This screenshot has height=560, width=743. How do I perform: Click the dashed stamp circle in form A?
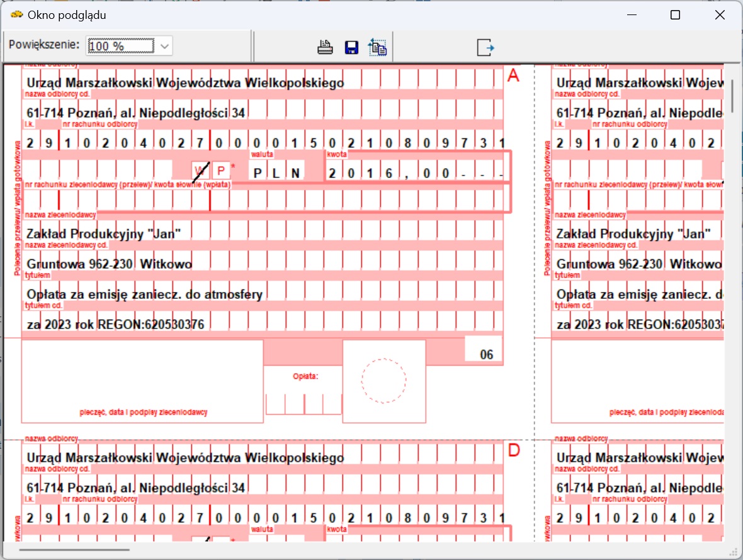pyautogui.click(x=384, y=381)
